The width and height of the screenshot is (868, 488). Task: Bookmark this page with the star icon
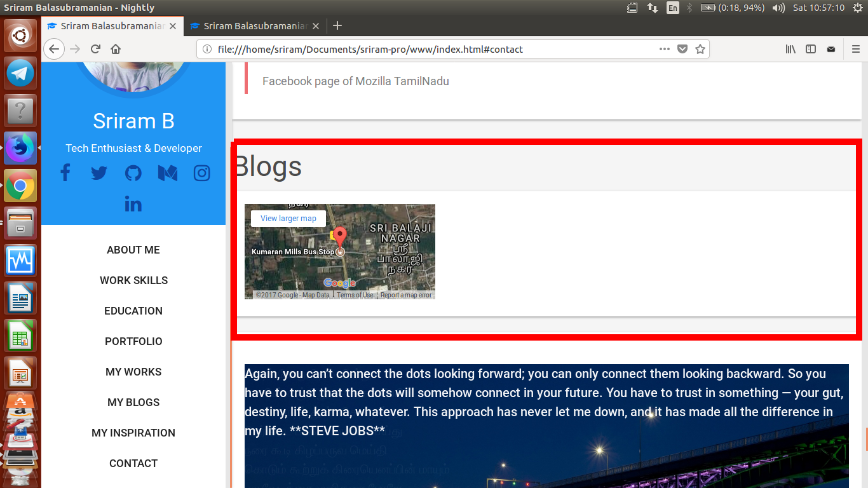click(700, 49)
